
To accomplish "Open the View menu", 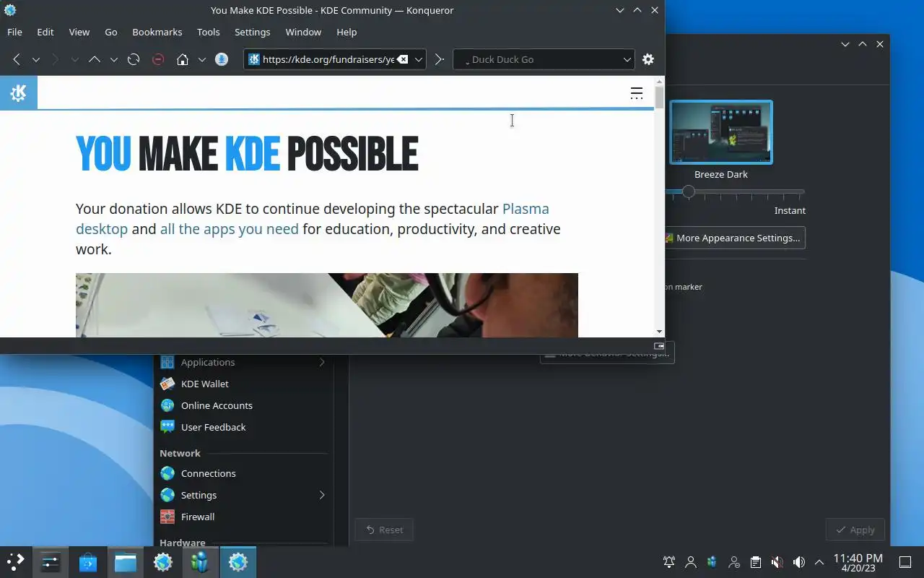I will (79, 32).
